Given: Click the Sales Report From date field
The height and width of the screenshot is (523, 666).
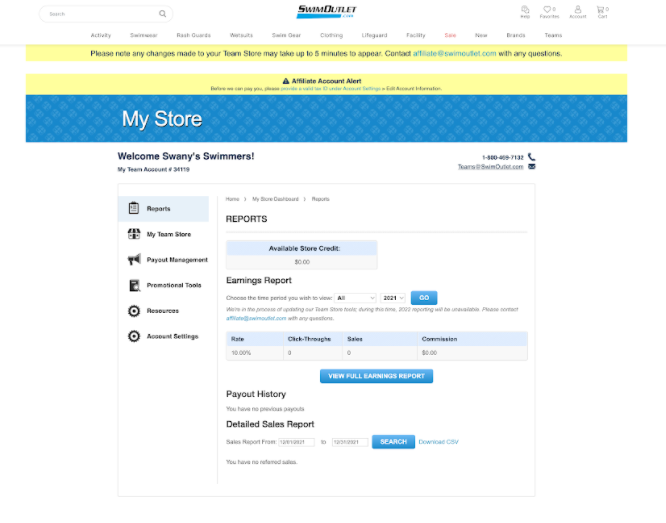Looking at the screenshot, I should coord(296,442).
